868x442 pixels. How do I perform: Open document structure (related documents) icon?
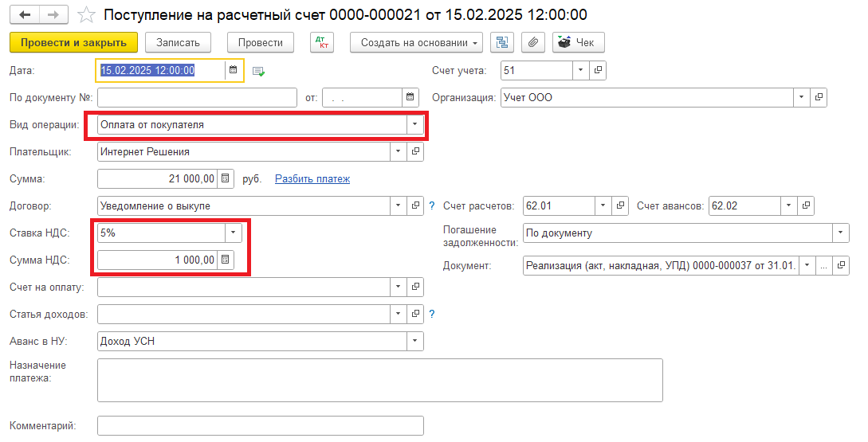tap(501, 42)
